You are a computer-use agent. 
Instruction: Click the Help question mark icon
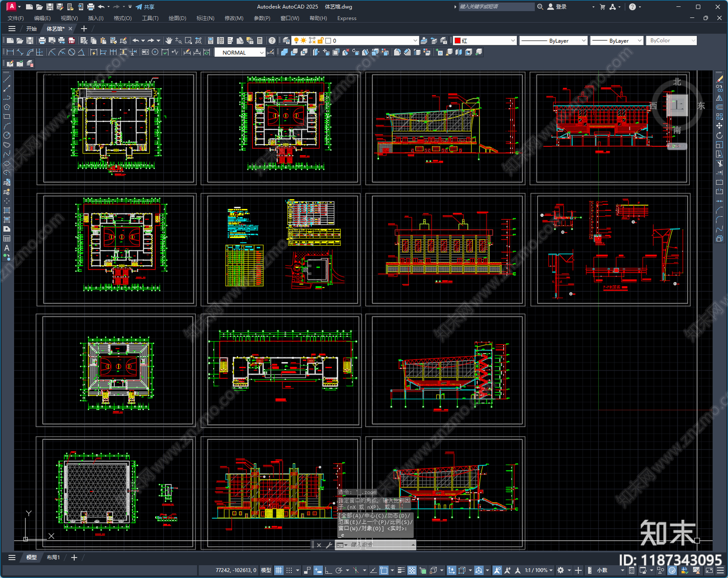pyautogui.click(x=272, y=41)
